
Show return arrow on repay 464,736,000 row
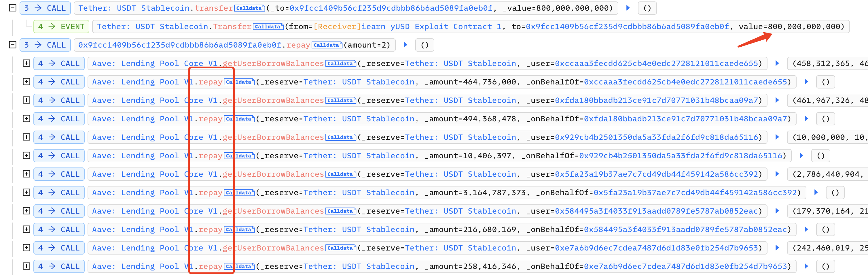pos(806,82)
